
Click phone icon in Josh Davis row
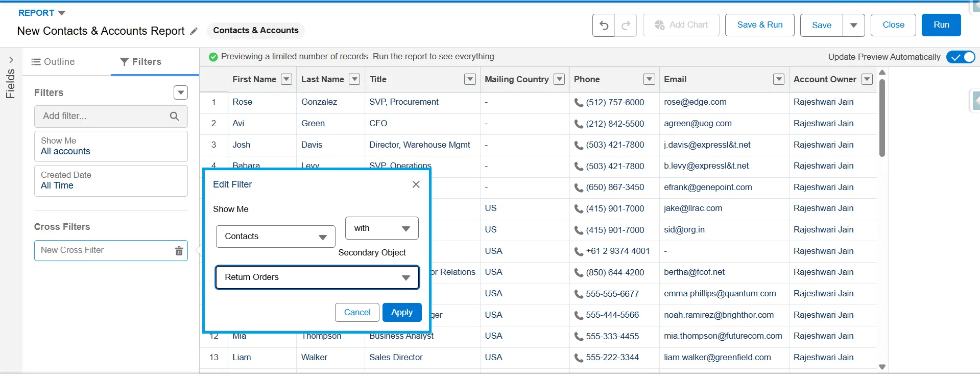click(579, 146)
